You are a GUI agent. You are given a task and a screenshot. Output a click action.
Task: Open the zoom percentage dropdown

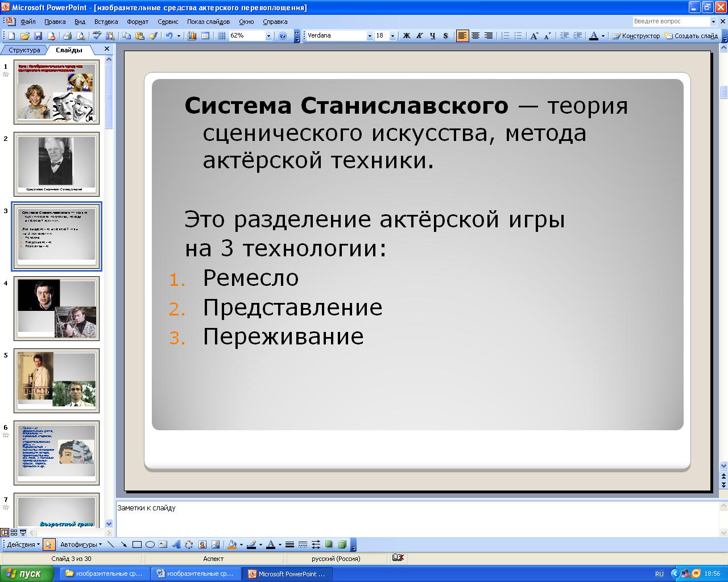[268, 36]
